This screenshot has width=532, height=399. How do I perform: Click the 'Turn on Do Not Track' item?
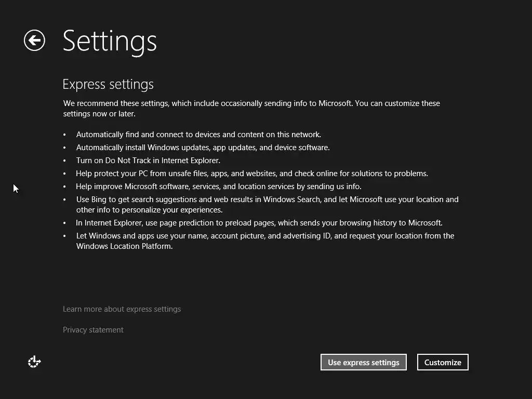point(148,161)
